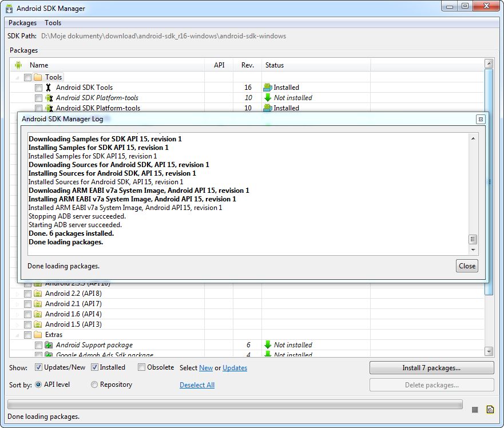Check the not-installed Android SDK Platform-tools checkbox

coord(38,98)
